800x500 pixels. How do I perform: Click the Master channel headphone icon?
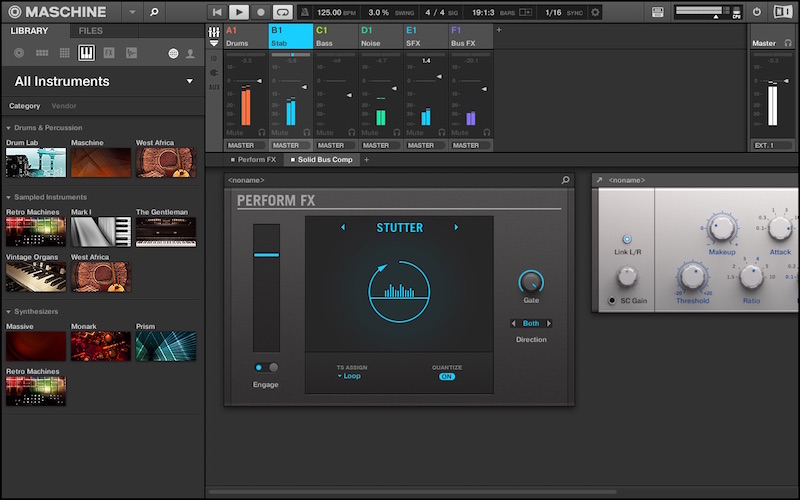pos(787,43)
